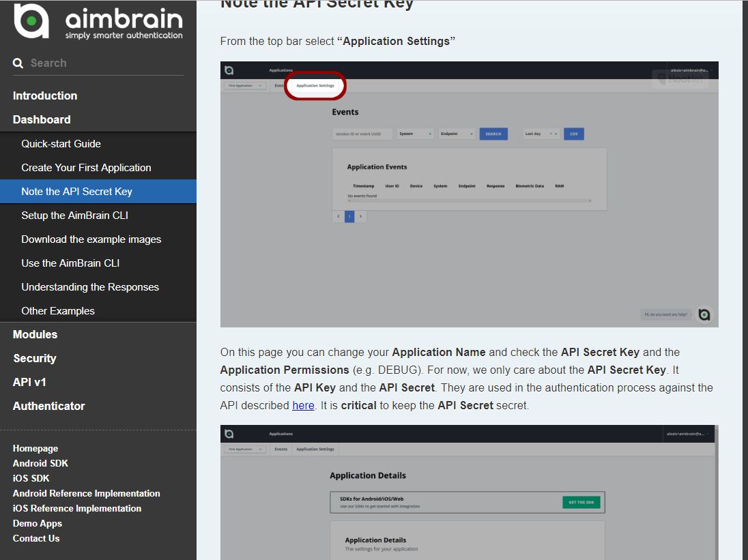This screenshot has height=560, width=748.
Task: Click the AimBrain logo
Action: click(98, 21)
